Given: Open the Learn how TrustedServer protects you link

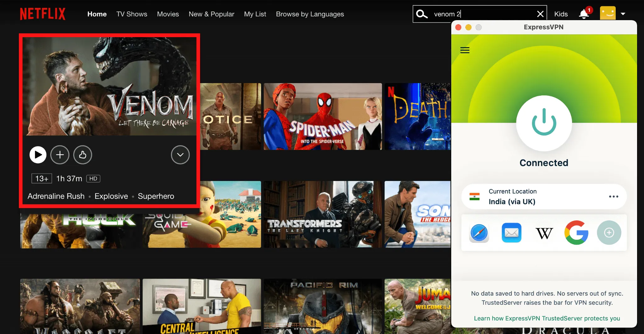Looking at the screenshot, I should tap(547, 318).
